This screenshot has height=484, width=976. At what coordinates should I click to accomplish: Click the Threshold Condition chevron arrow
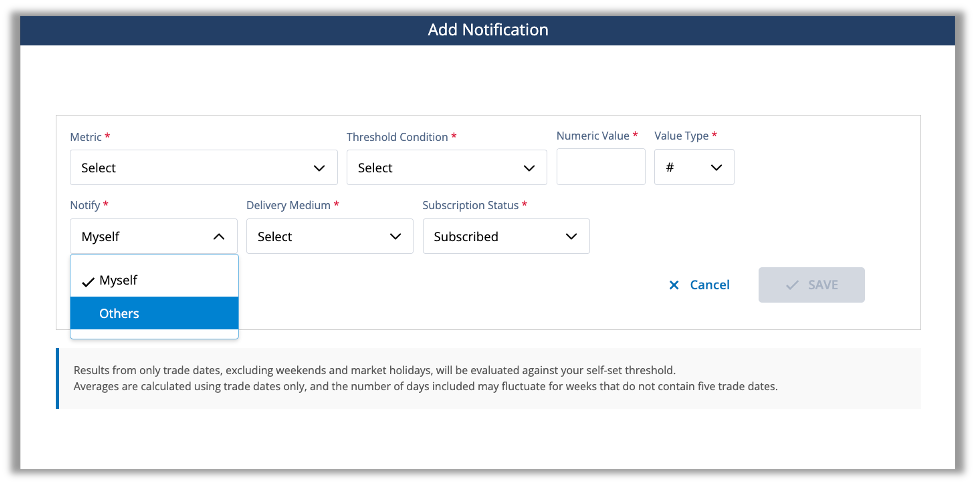pos(529,168)
